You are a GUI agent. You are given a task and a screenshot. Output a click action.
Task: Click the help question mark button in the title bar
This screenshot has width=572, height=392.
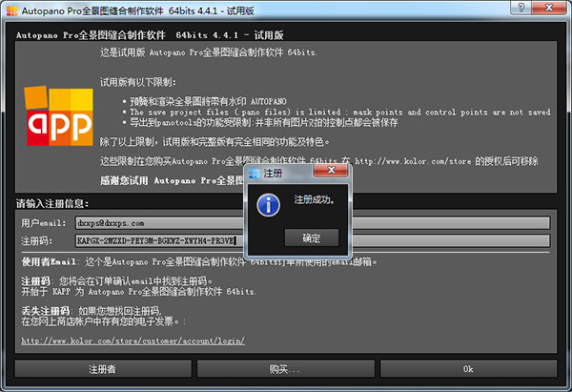click(521, 8)
